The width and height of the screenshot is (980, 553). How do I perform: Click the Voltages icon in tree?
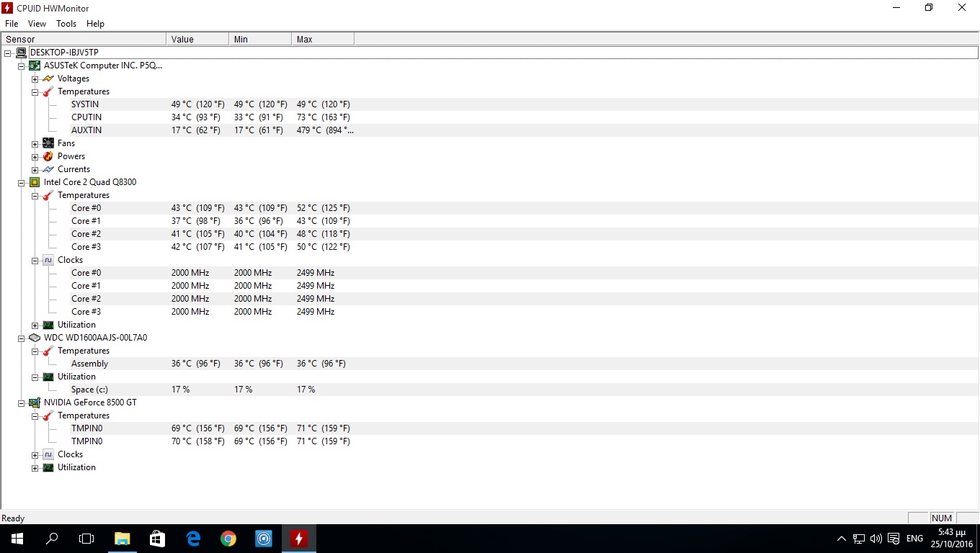click(x=48, y=78)
